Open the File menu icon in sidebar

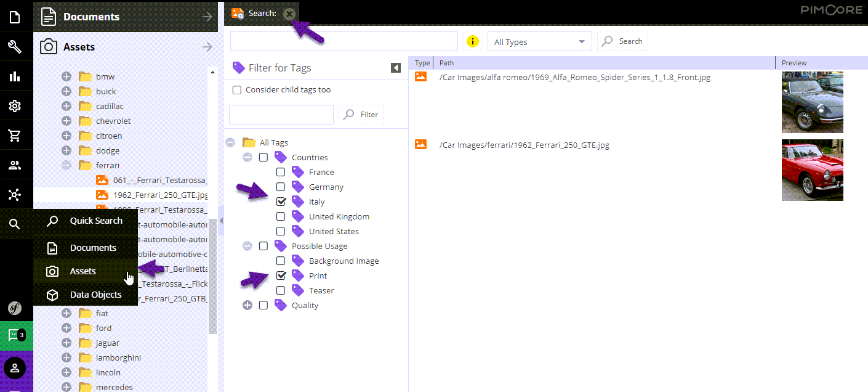pyautogui.click(x=15, y=17)
